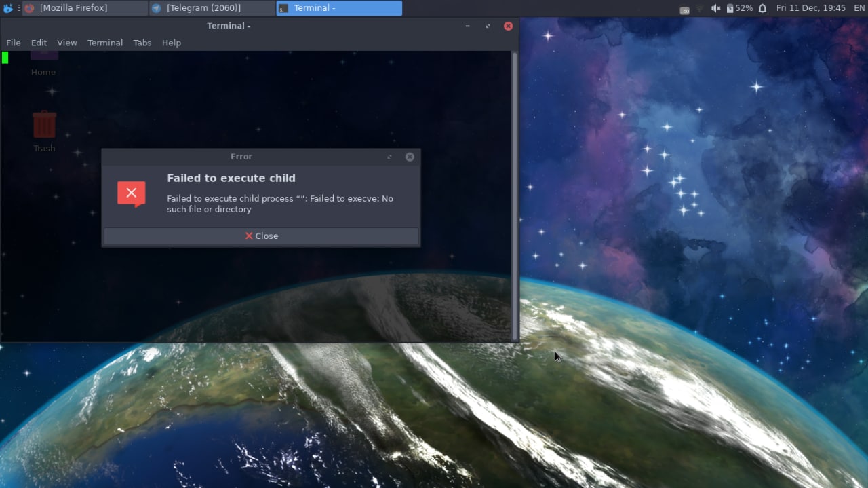
Task: Click the red error icon in dialog
Action: tap(132, 193)
